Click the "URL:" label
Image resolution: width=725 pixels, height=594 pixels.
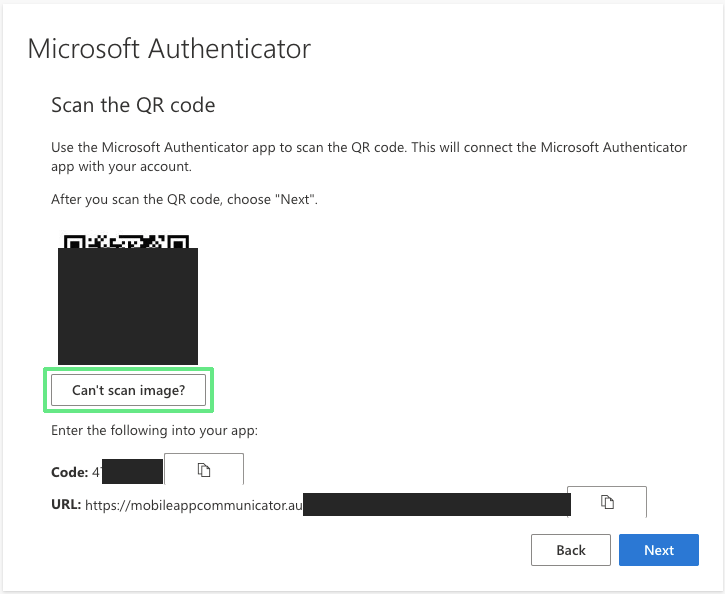click(66, 504)
